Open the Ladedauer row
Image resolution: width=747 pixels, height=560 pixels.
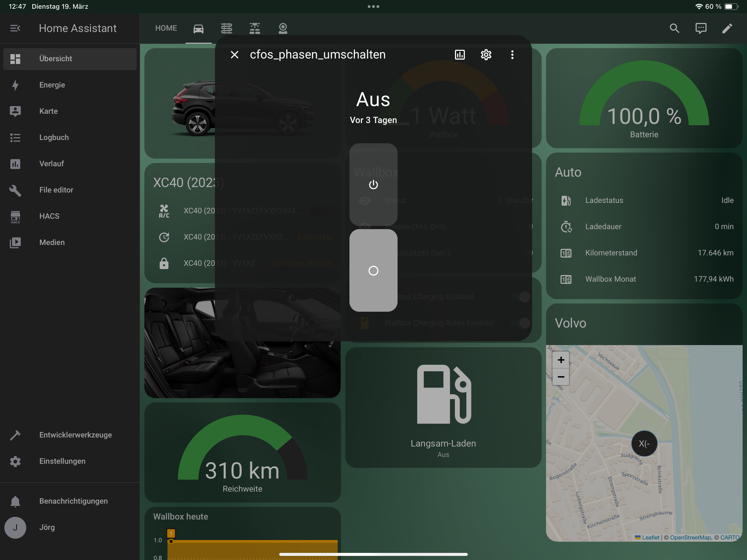coord(644,227)
